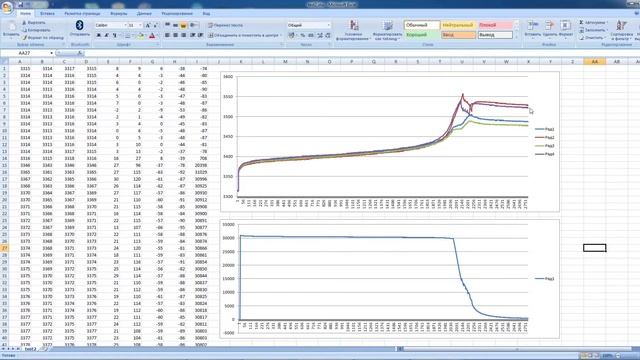Switch to the Вставка ribbon tab
The width and height of the screenshot is (640, 360).
47,13
